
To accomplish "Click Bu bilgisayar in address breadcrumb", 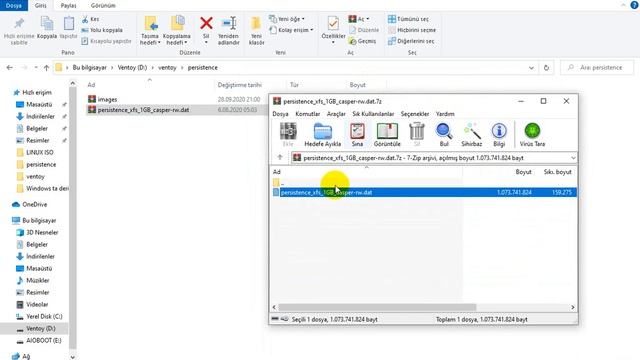I will tap(89, 68).
